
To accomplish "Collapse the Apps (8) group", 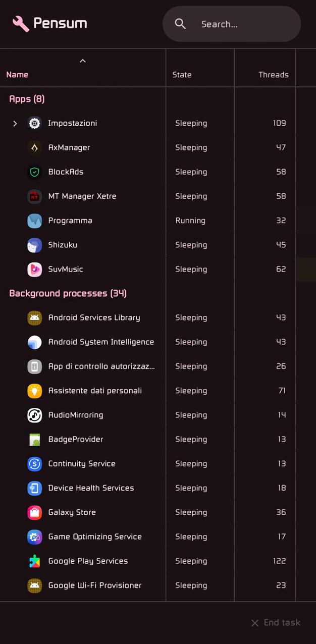I will pos(27,99).
